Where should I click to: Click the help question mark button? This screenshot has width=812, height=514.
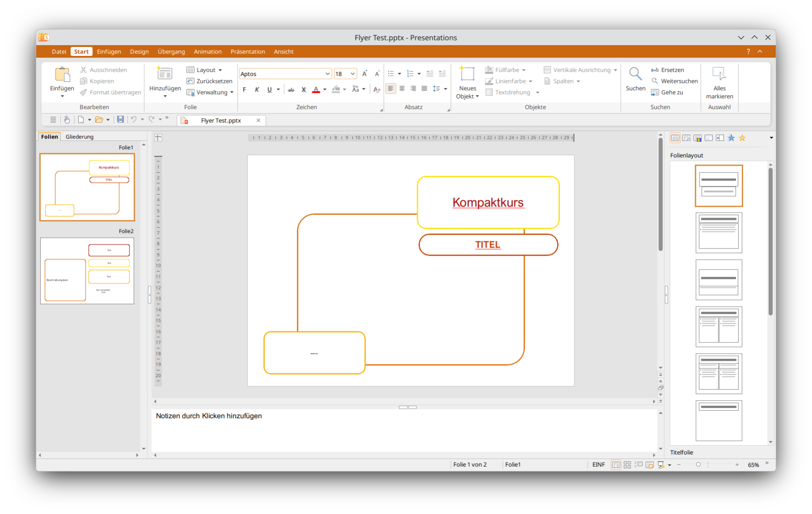pos(748,51)
